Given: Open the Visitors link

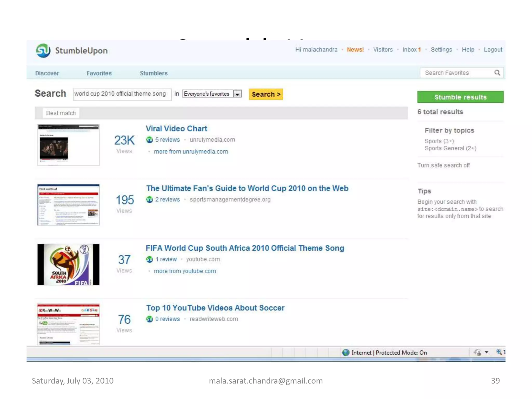Looking at the screenshot, I should coord(383,50).
